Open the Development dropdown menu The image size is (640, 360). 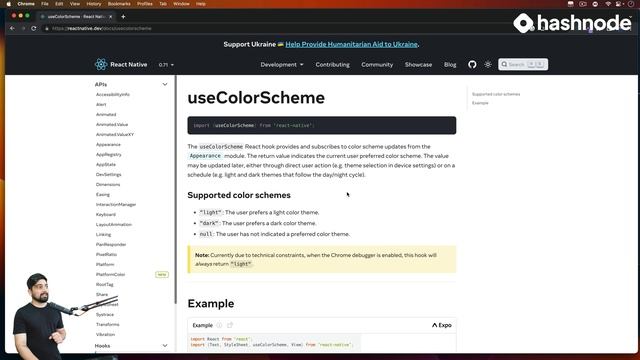pyautogui.click(x=282, y=64)
